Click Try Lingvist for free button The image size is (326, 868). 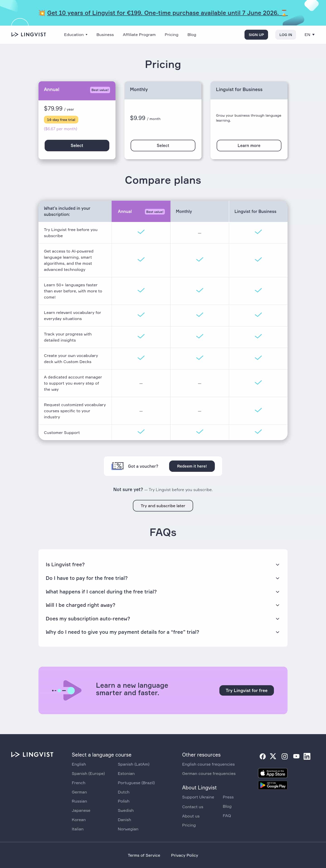tap(247, 690)
